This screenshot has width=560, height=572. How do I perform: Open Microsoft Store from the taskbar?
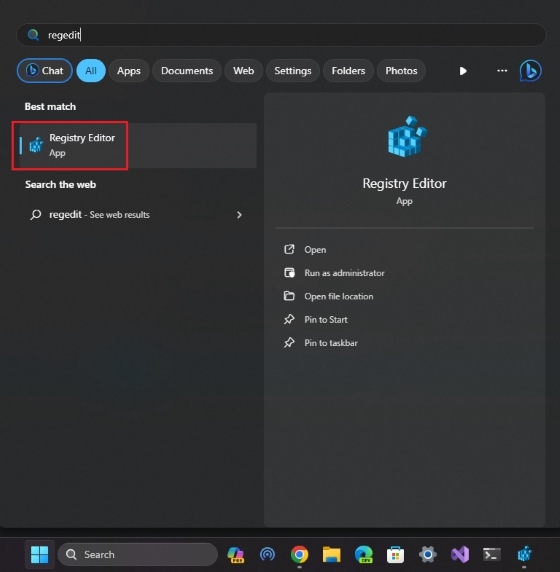tap(395, 555)
